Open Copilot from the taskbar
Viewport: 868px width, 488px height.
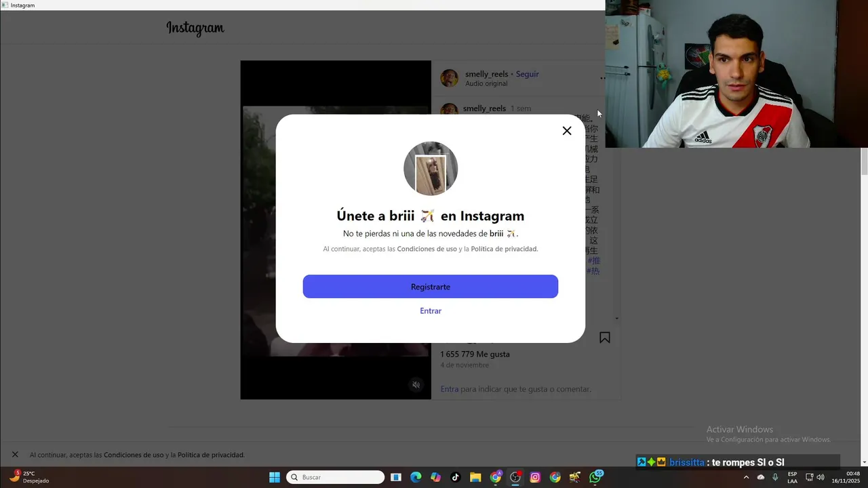(435, 477)
